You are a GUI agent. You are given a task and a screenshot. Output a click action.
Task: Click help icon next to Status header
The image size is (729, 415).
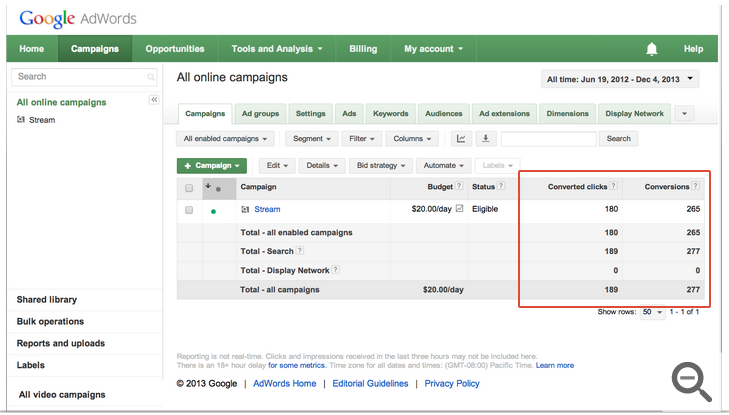(501, 186)
